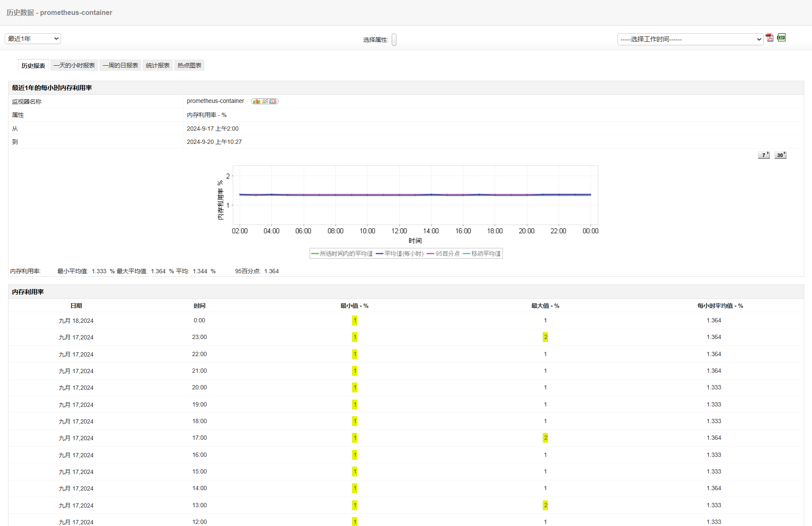812x526 pixels.
Task: Click the highlighted max value 2 at 23:00
Action: (545, 337)
